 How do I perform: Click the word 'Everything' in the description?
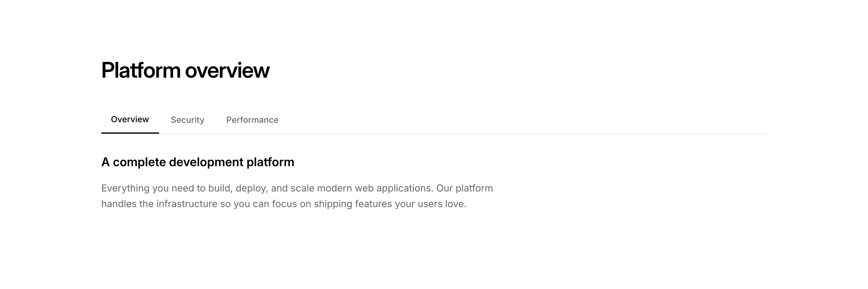click(x=125, y=188)
